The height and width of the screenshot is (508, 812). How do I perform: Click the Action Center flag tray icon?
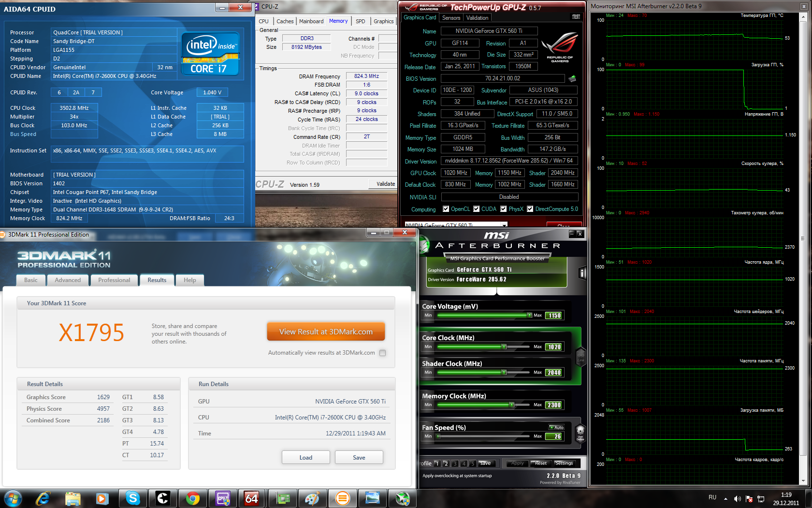749,498
